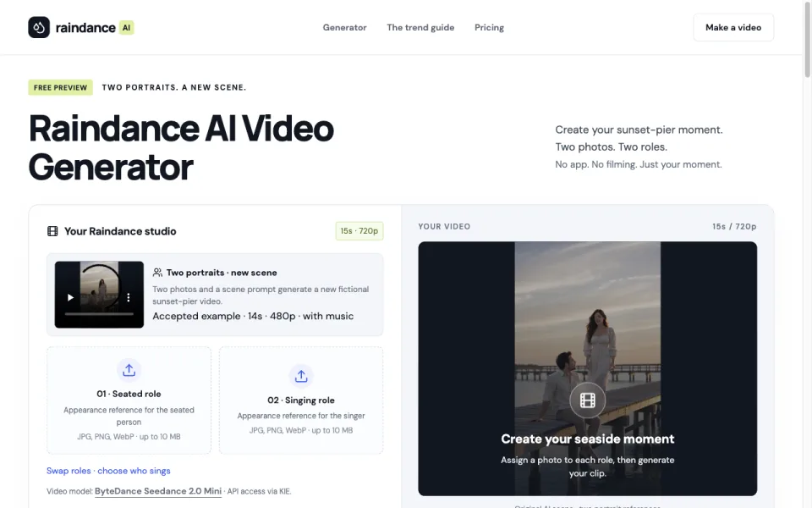Viewport: 812px width, 508px height.
Task: Click the YOUR VIDEO label
Action: (444, 227)
